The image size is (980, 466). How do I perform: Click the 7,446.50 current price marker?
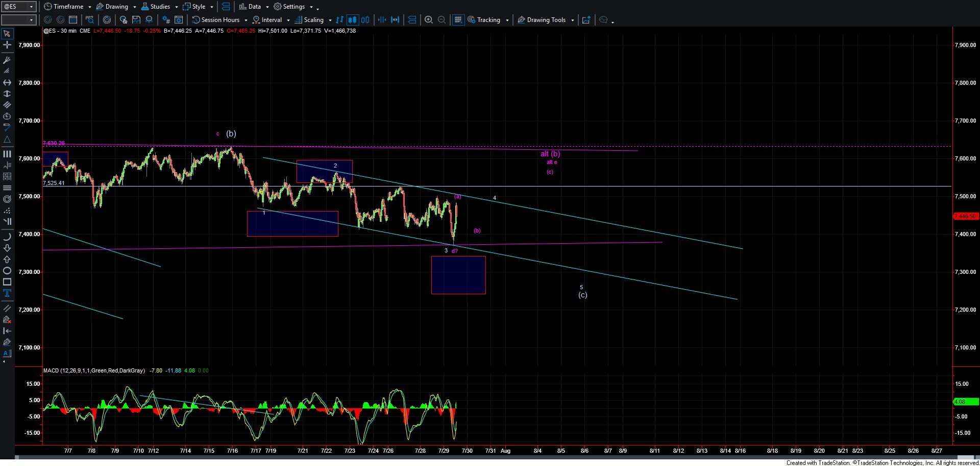click(x=965, y=216)
